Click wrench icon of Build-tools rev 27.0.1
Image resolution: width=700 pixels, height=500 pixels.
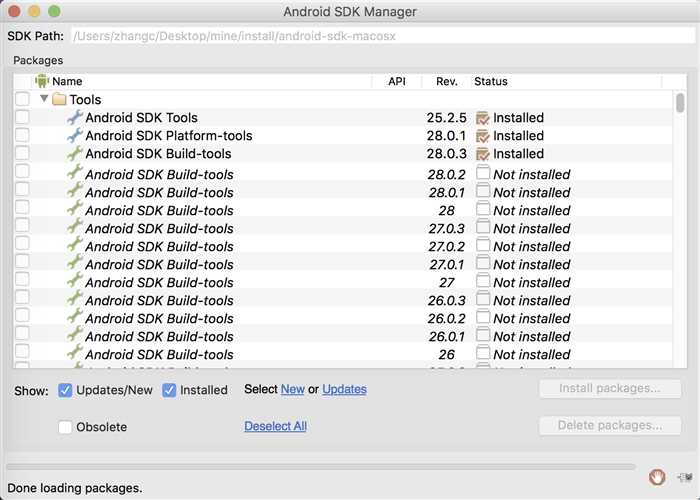[x=75, y=262]
